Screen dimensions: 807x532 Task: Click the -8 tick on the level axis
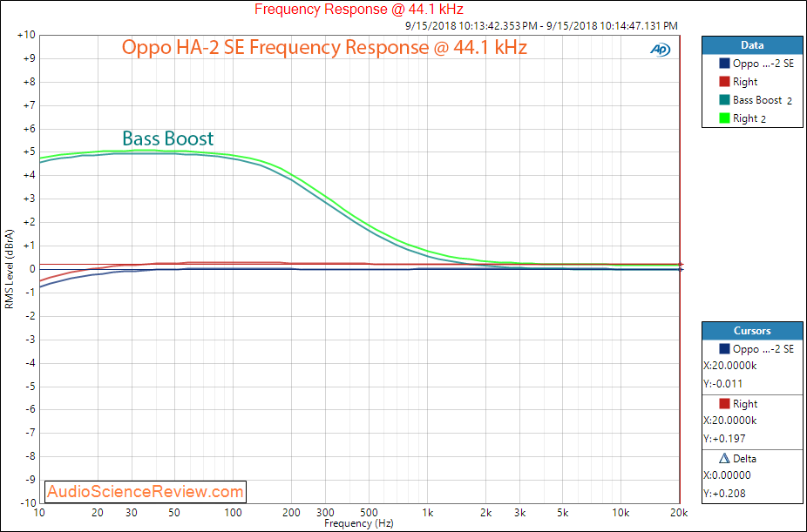tap(30, 456)
